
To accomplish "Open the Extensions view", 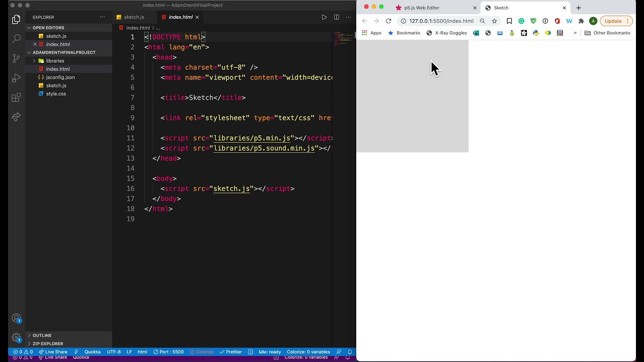I will (x=16, y=98).
